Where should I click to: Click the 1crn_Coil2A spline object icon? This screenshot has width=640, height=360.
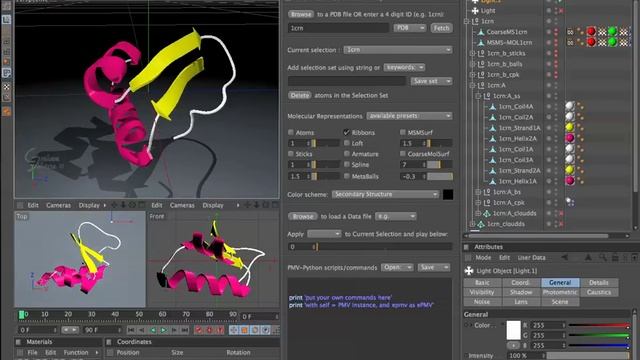(492, 117)
